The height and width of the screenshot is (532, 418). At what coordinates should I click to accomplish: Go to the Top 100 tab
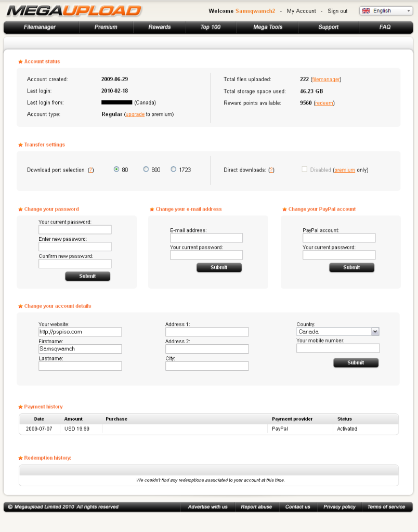pos(211,27)
